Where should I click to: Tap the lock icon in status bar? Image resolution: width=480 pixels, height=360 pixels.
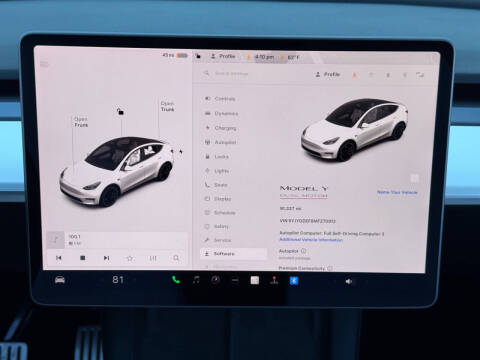tap(198, 56)
